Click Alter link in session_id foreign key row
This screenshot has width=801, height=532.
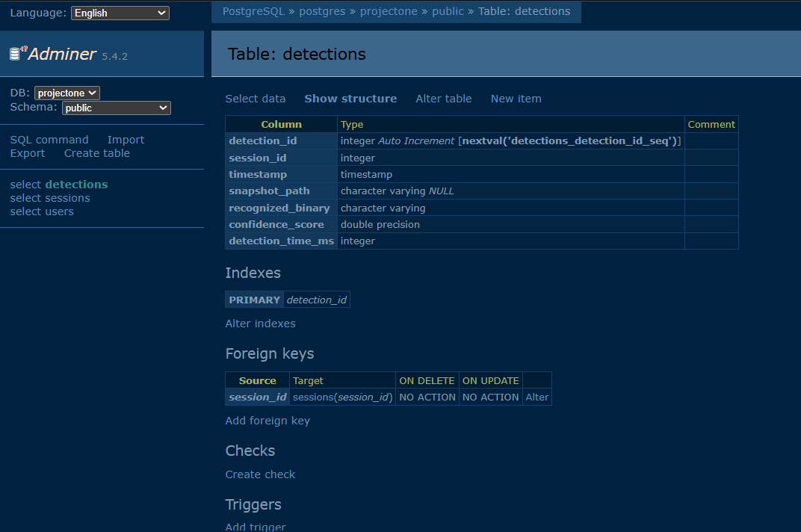pyautogui.click(x=537, y=397)
